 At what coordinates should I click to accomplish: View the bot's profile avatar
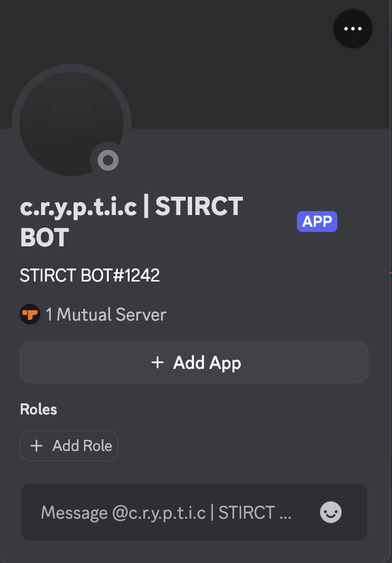(72, 124)
